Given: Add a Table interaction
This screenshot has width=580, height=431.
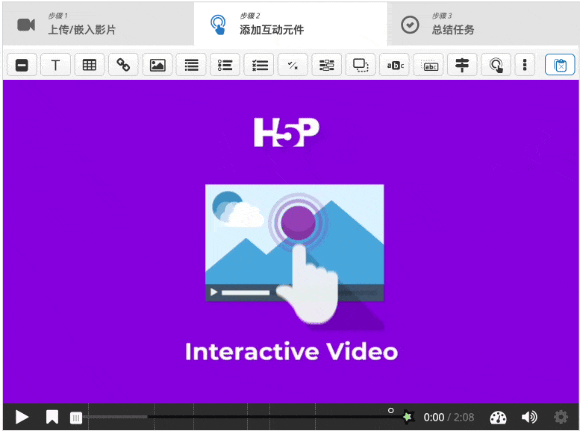Looking at the screenshot, I should [89, 65].
